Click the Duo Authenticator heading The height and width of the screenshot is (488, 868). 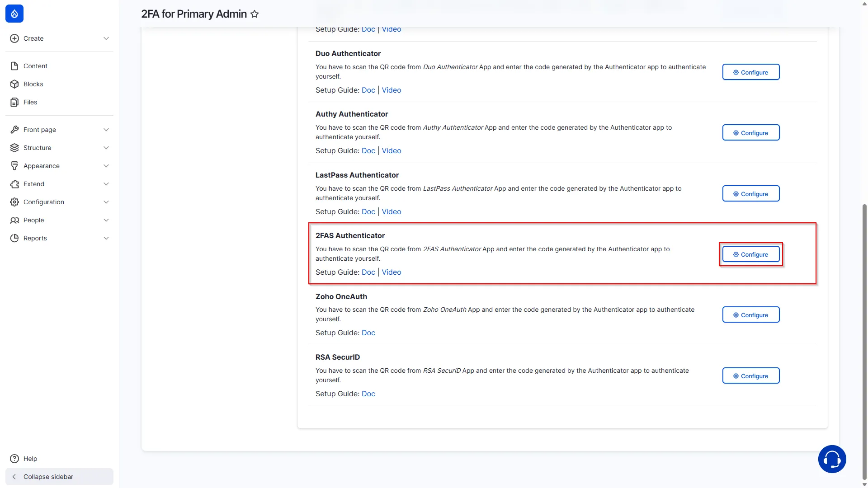pos(348,53)
